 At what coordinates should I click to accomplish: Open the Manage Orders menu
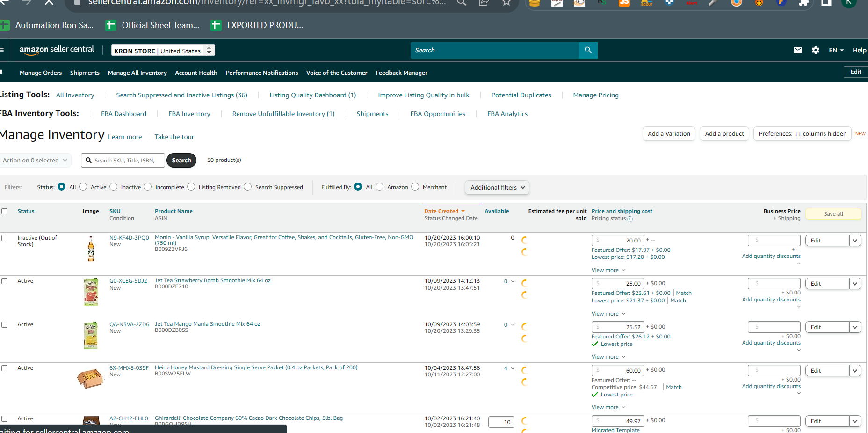41,73
